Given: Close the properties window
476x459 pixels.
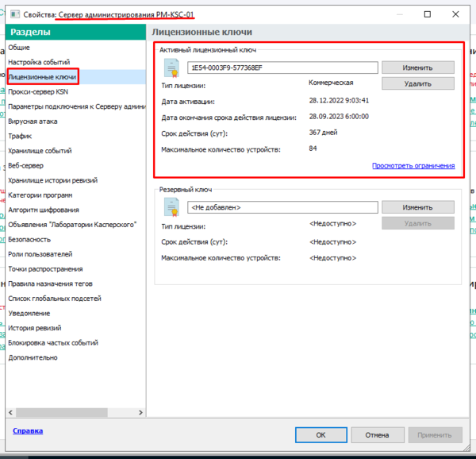Looking at the screenshot, I should click(x=455, y=14).
